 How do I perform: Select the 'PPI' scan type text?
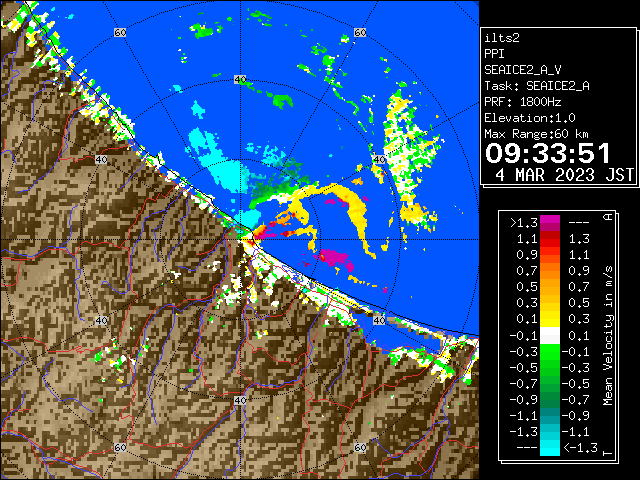tap(494, 54)
